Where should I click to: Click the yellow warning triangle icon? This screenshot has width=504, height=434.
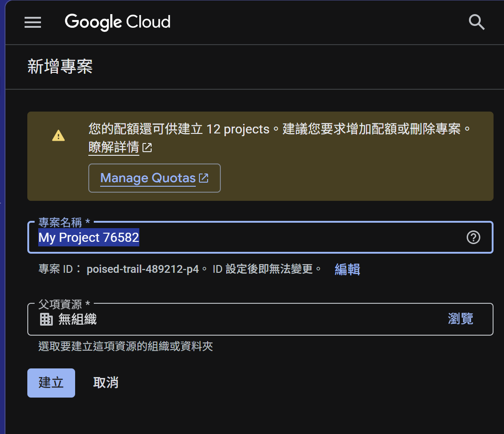pos(58,136)
